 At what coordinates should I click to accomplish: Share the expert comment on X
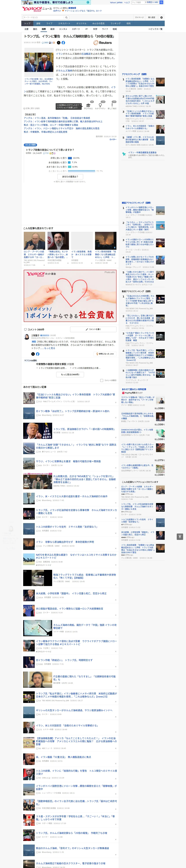(x=33, y=354)
